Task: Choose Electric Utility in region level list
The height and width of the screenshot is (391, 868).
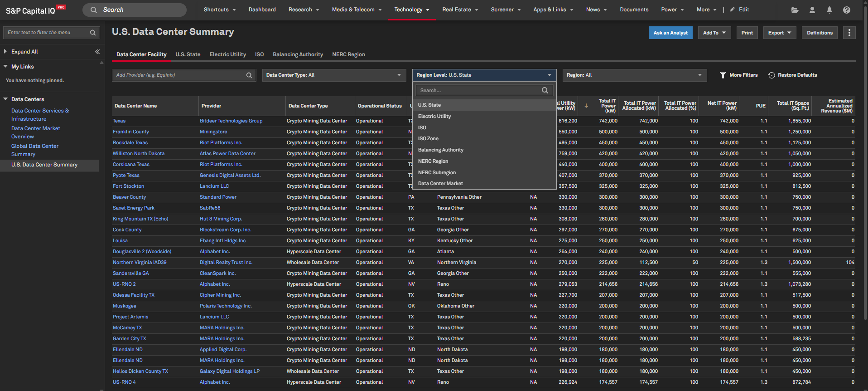Action: coord(484,117)
